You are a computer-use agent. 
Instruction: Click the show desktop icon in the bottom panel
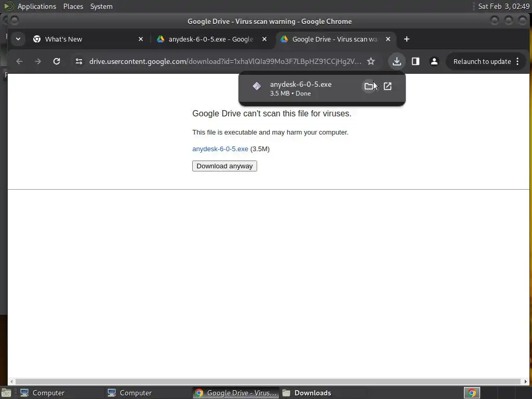click(6, 393)
